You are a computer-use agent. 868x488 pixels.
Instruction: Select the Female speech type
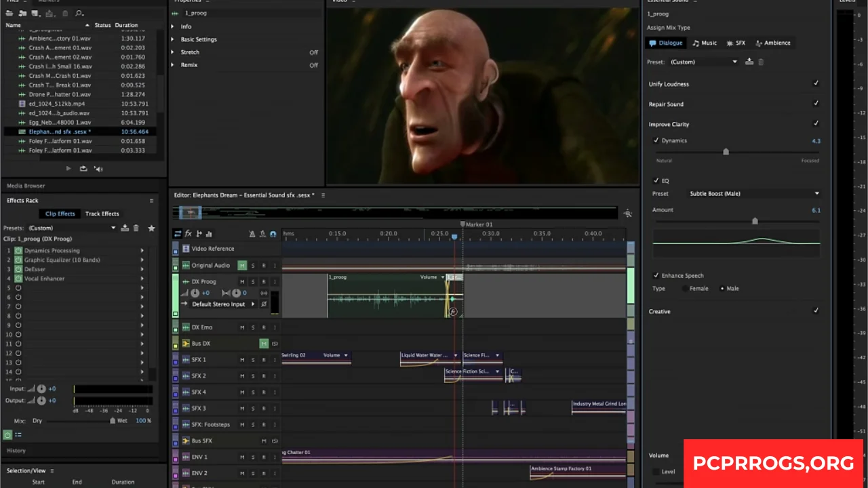coord(686,289)
